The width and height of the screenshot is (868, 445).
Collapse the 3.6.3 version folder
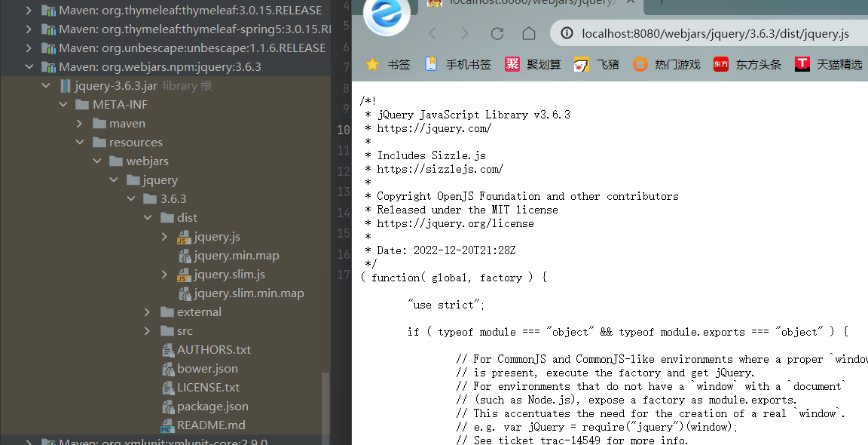coord(130,199)
